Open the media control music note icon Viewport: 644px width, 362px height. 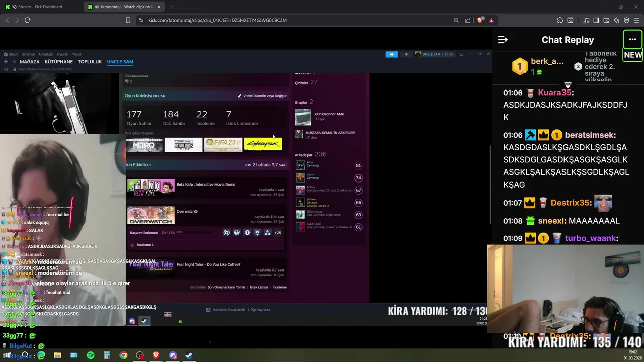587,20
